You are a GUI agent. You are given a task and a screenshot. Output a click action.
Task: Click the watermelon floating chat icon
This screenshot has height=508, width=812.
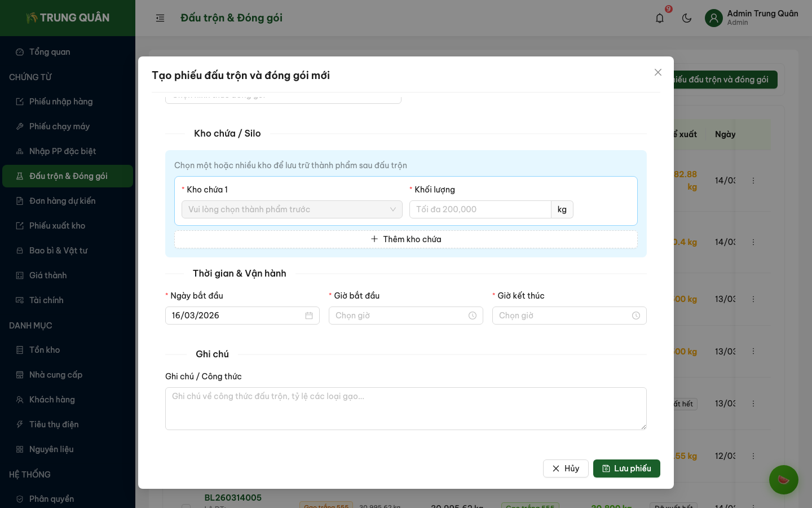(783, 480)
